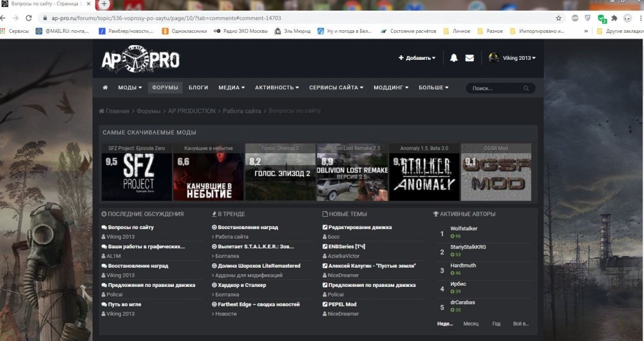Click the home icon in navigation bar
This screenshot has width=644, height=341.
coord(105,88)
